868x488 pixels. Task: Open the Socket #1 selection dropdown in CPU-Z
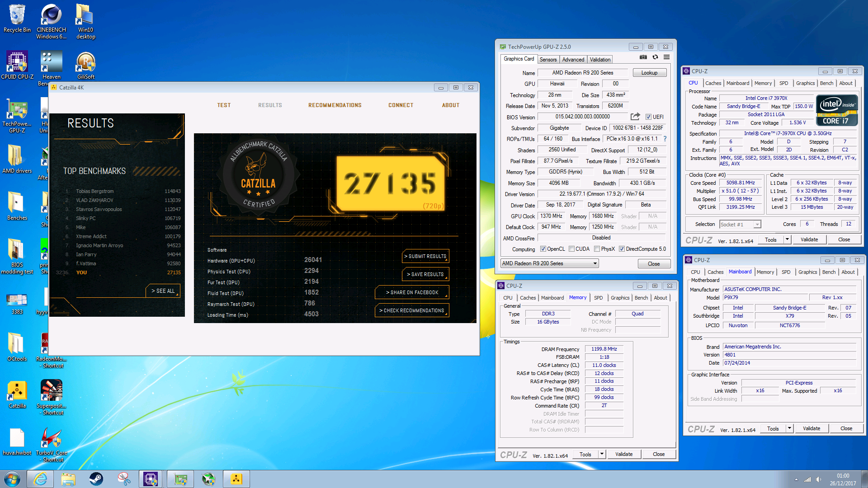[740, 224]
